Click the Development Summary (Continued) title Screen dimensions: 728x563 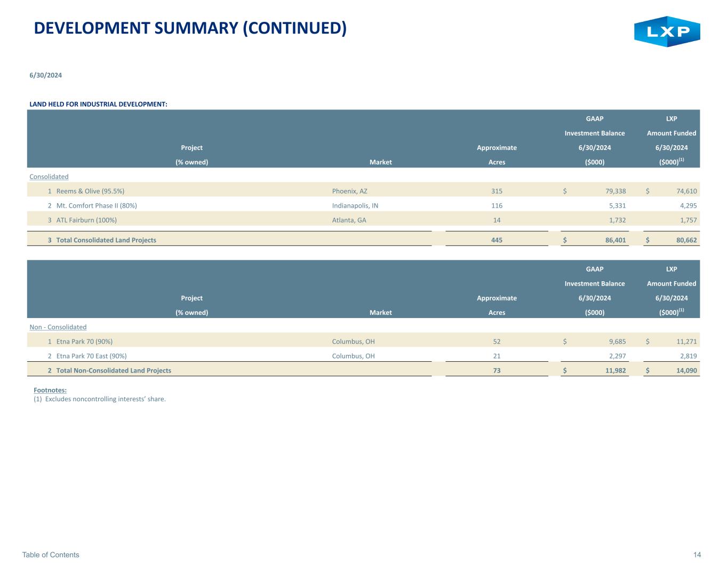tap(190, 28)
